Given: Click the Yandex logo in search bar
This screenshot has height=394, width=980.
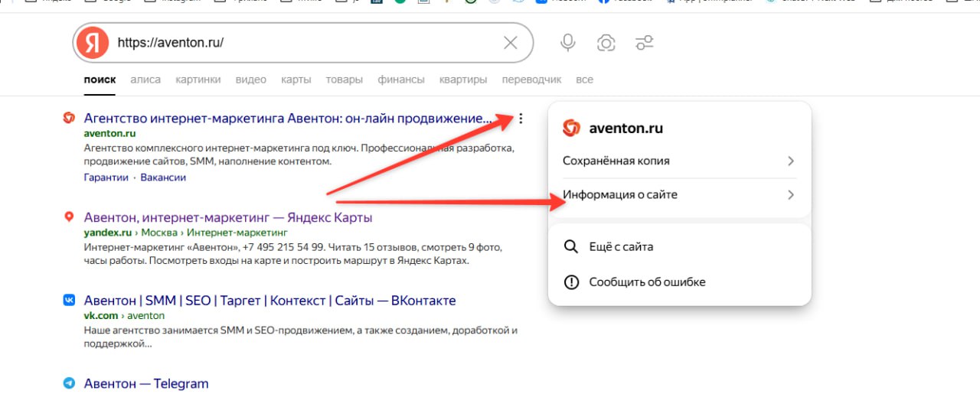Looking at the screenshot, I should click(93, 43).
